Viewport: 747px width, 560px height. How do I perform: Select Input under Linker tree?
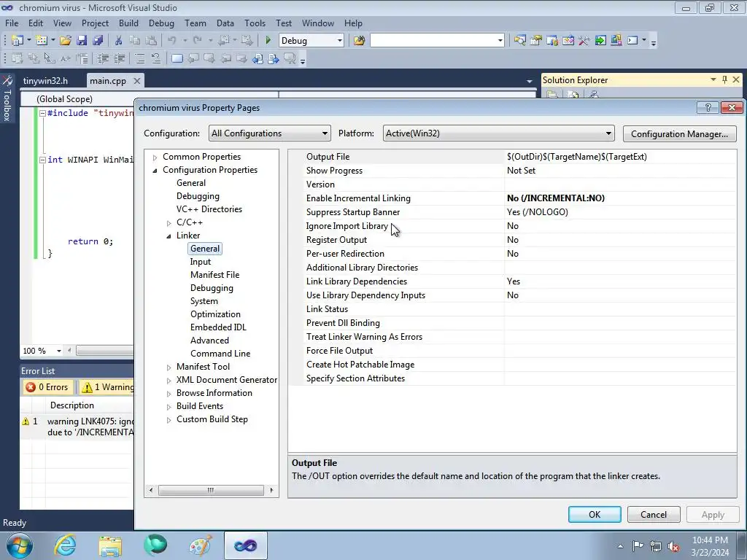pyautogui.click(x=200, y=262)
